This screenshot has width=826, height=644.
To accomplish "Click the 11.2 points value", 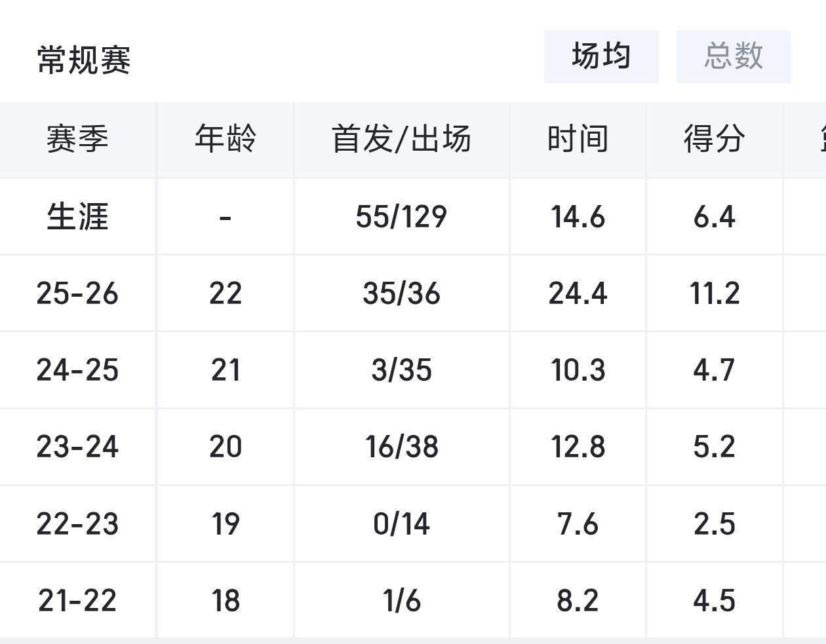I will point(715,293).
